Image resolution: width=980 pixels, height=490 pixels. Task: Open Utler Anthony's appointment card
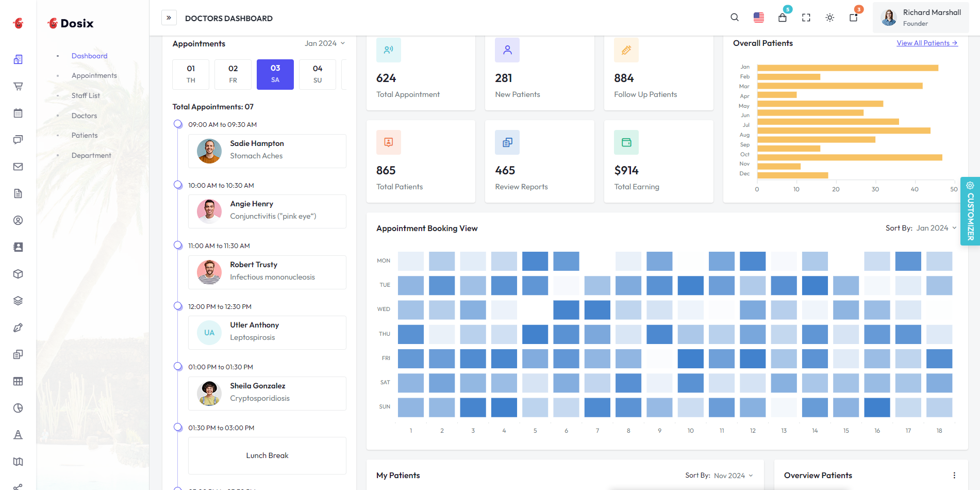pyautogui.click(x=267, y=333)
